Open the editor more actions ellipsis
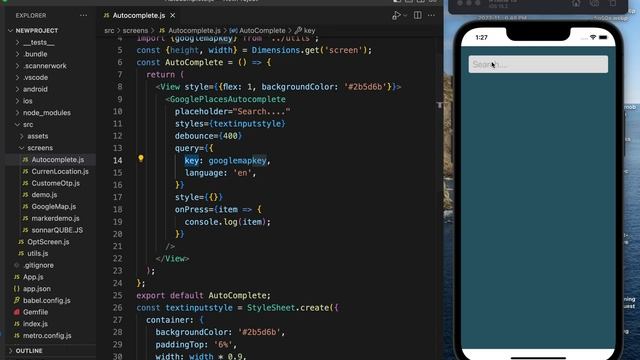 click(x=431, y=16)
